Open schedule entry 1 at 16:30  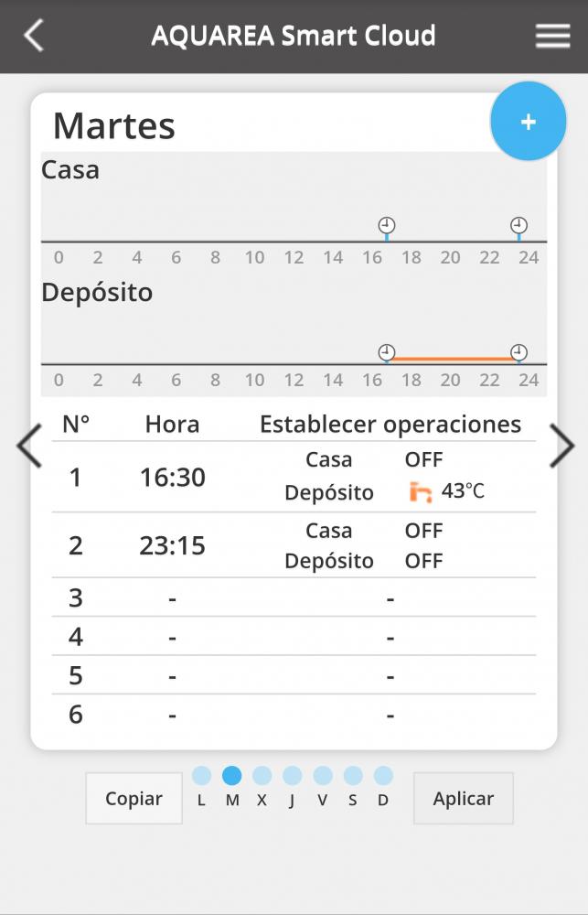point(294,477)
